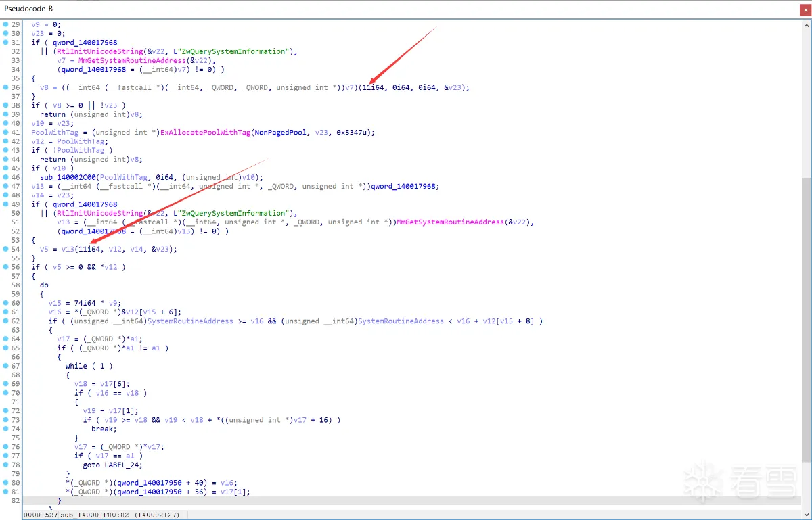812x520 pixels.
Task: Set breakpoint dot on line 62
Action: (x=6, y=321)
